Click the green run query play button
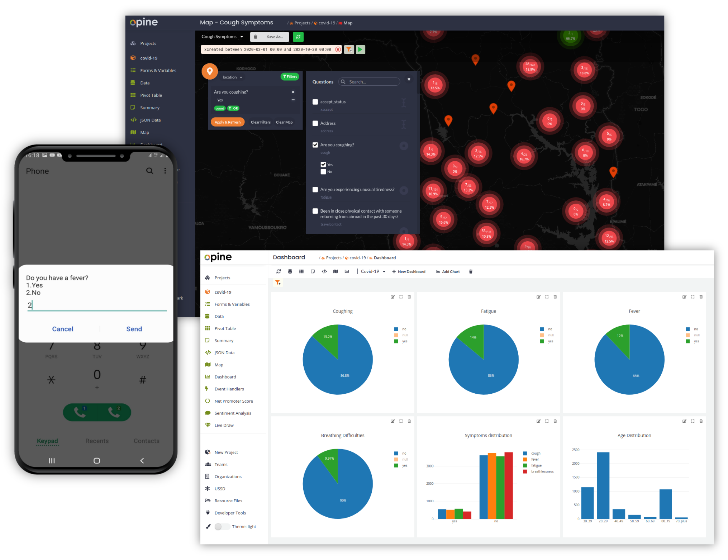The height and width of the screenshot is (560, 728). [x=360, y=49]
